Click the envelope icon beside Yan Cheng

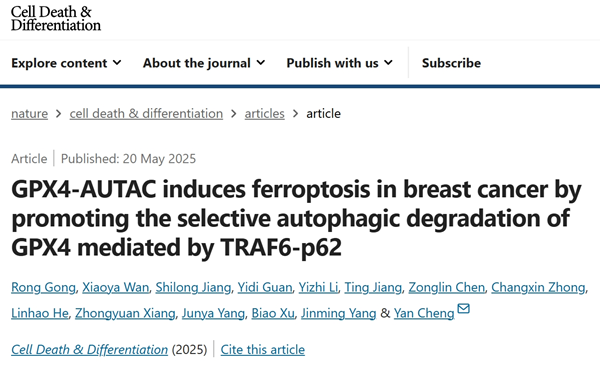463,309
